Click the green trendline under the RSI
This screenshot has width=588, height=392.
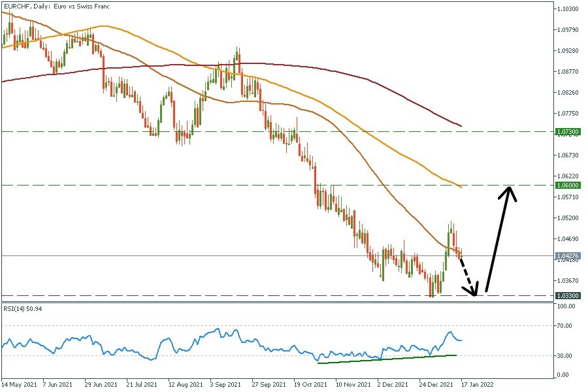click(385, 359)
